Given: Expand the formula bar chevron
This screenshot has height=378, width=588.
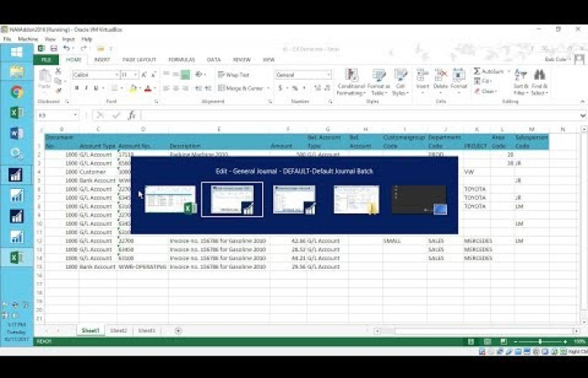Looking at the screenshot, I should (x=582, y=116).
